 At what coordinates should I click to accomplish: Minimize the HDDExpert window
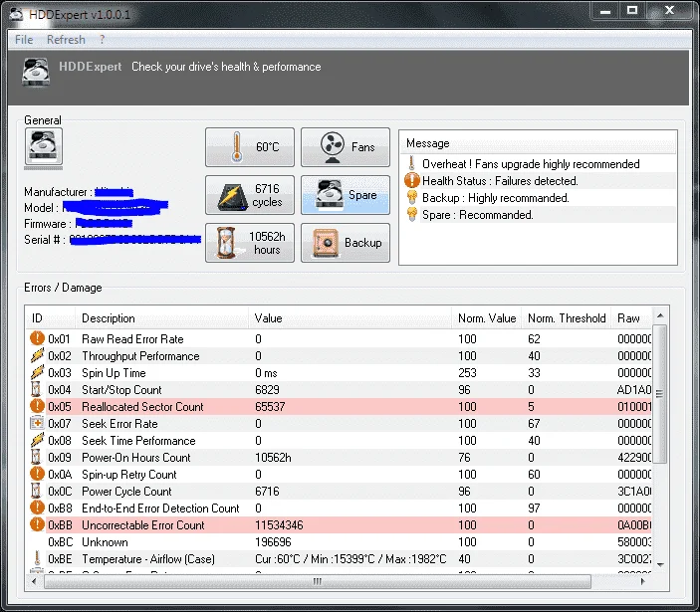tap(605, 11)
